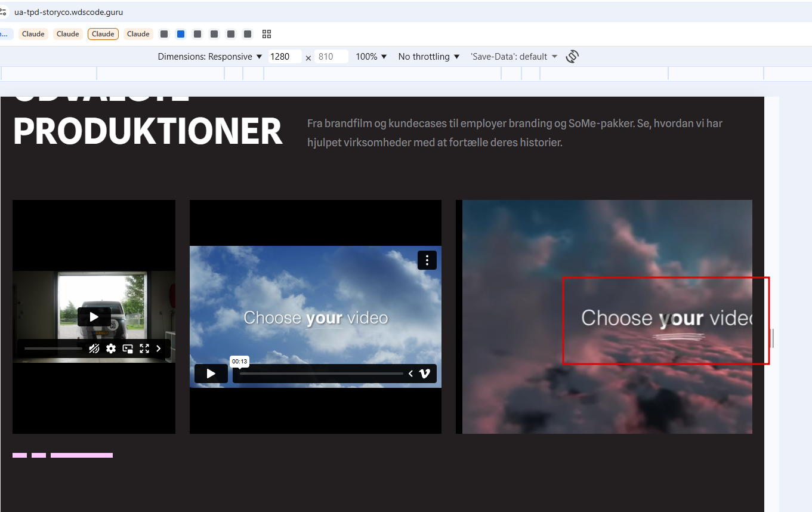This screenshot has height=512, width=812.
Task: Open the No throttling dropdown
Action: pos(429,57)
